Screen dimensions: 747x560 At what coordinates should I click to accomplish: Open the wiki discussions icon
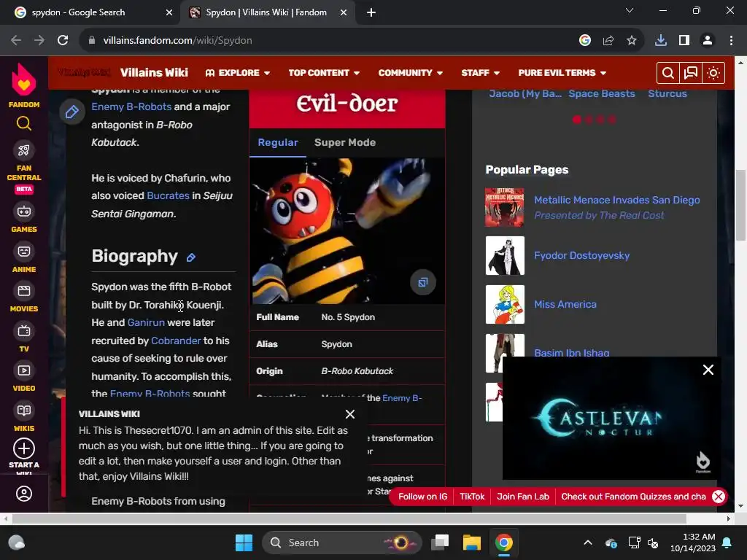[690, 73]
